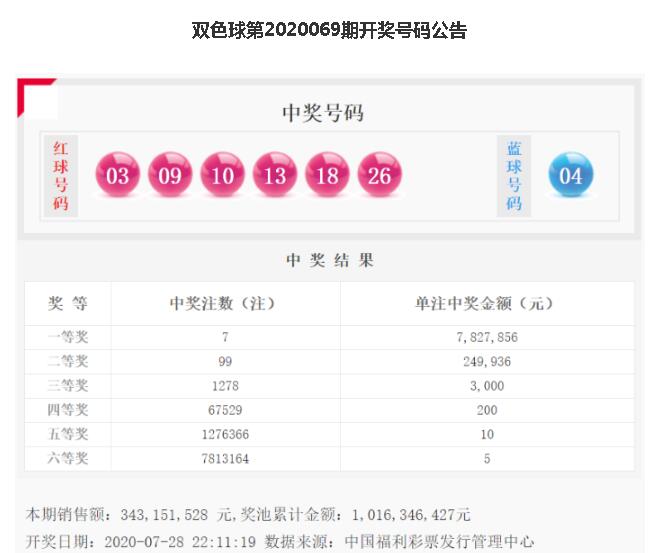Click the red ball numbered 10
Screen dimensions: 662x553
click(222, 176)
